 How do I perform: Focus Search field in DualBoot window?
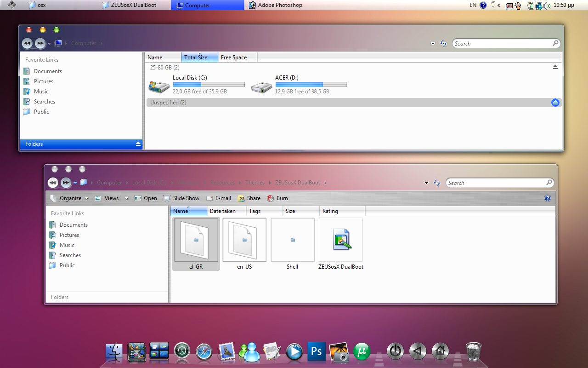pyautogui.click(x=500, y=183)
